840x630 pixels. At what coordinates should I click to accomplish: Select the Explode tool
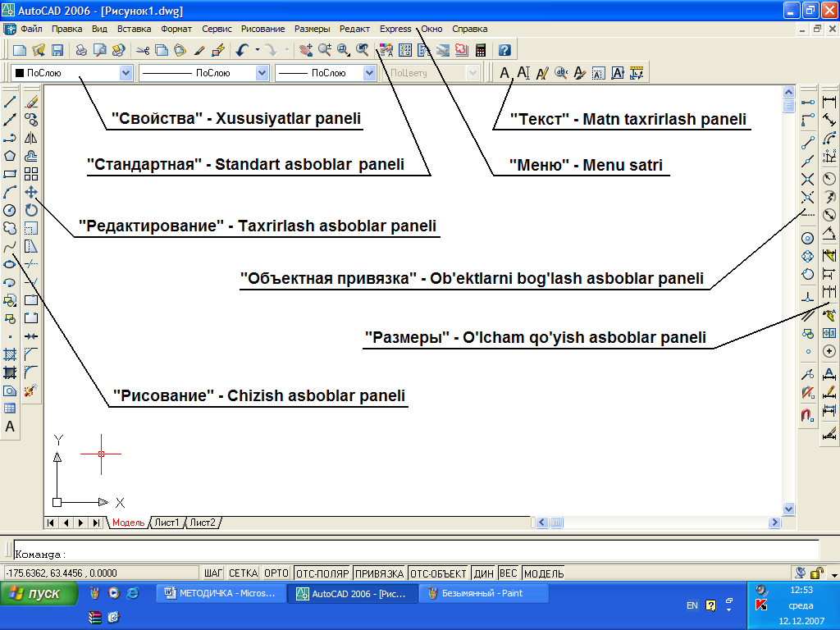[x=31, y=390]
